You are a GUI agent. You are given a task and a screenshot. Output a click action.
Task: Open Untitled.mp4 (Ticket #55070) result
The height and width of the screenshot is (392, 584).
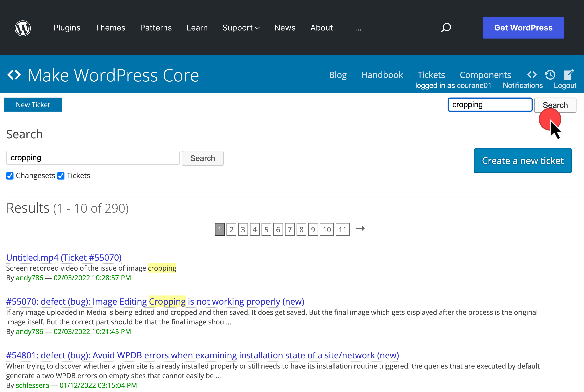coord(64,257)
